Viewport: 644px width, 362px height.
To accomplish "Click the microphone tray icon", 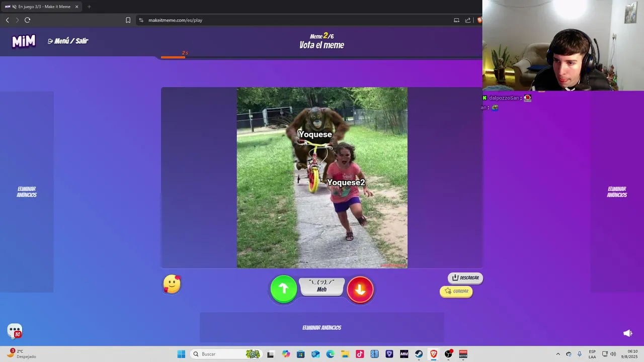I will coord(580,354).
